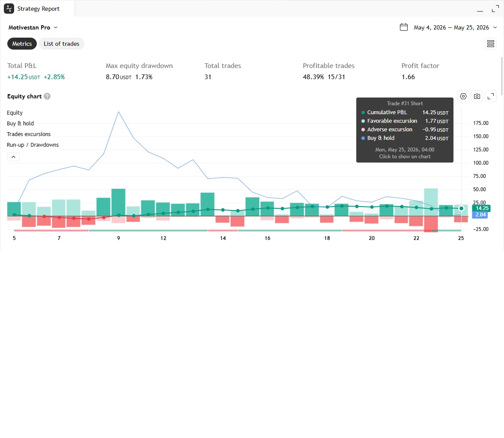Click the Equity chart help question mark
Screen dimensions: 504x438
pyautogui.click(x=47, y=96)
